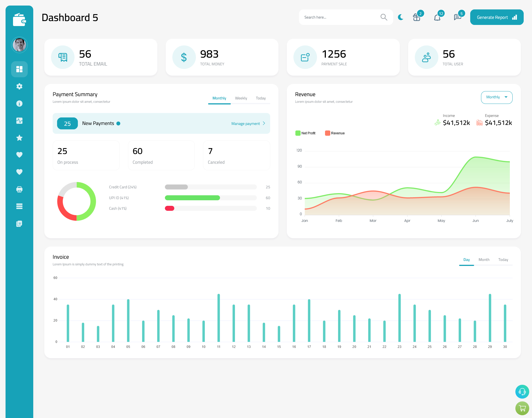
Task: Expand the Revenue monthly dropdown
Action: coord(496,97)
